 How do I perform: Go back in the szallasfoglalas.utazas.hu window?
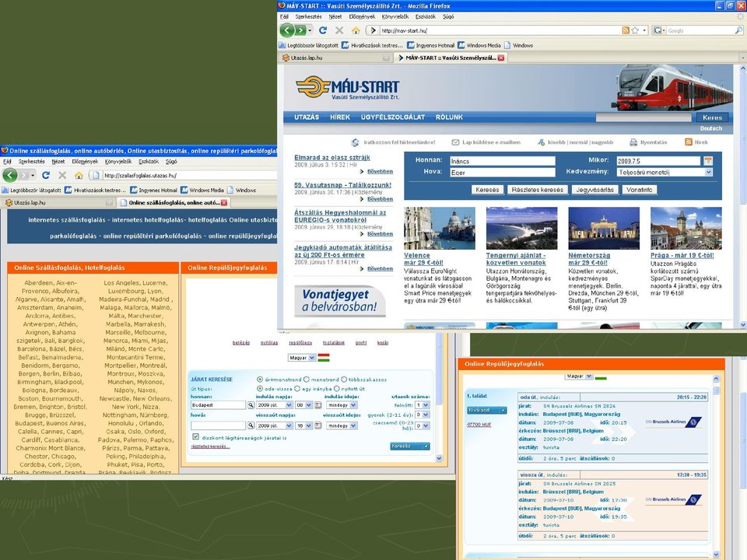[9, 175]
